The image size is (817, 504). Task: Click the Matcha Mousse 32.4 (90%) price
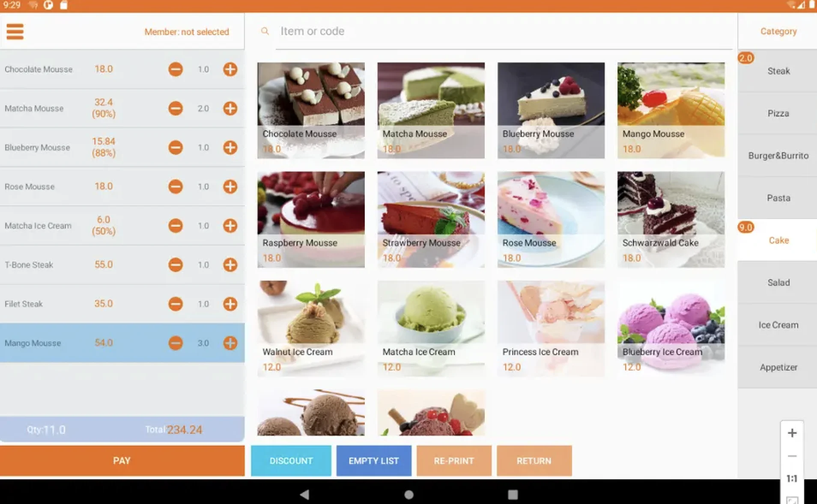pos(104,108)
